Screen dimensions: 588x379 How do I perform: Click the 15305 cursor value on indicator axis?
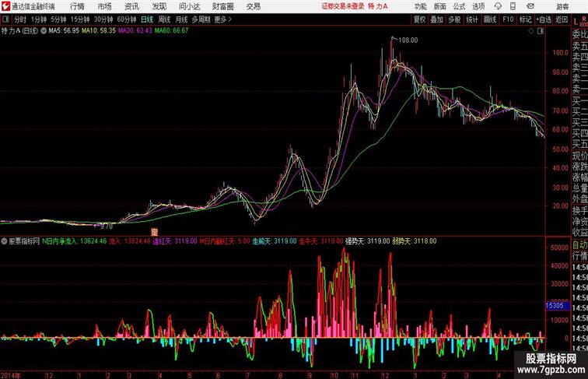(557, 306)
